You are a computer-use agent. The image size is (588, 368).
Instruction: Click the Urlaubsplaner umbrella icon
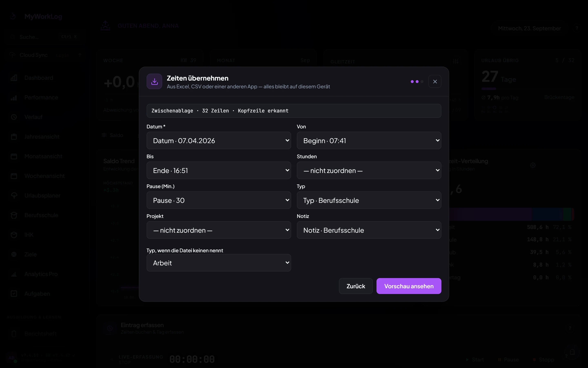[x=14, y=195]
